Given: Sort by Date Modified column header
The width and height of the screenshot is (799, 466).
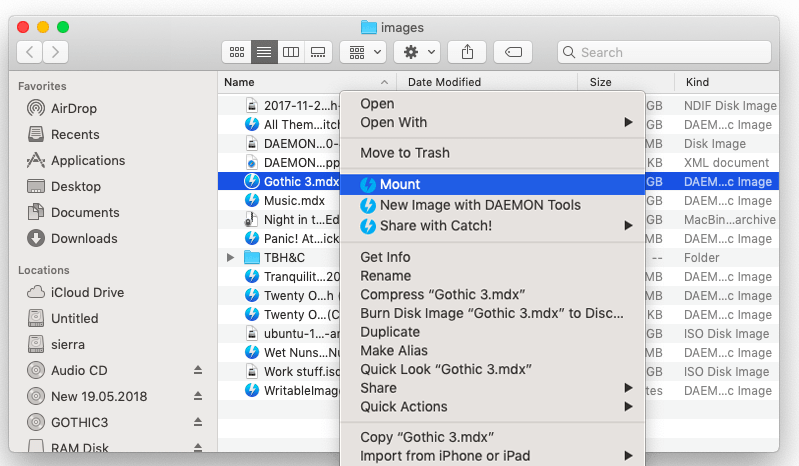Looking at the screenshot, I should [x=487, y=82].
